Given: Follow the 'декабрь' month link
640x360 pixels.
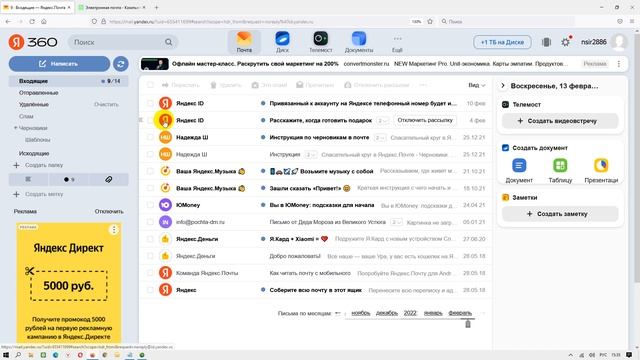Looking at the screenshot, I should coord(387,313).
